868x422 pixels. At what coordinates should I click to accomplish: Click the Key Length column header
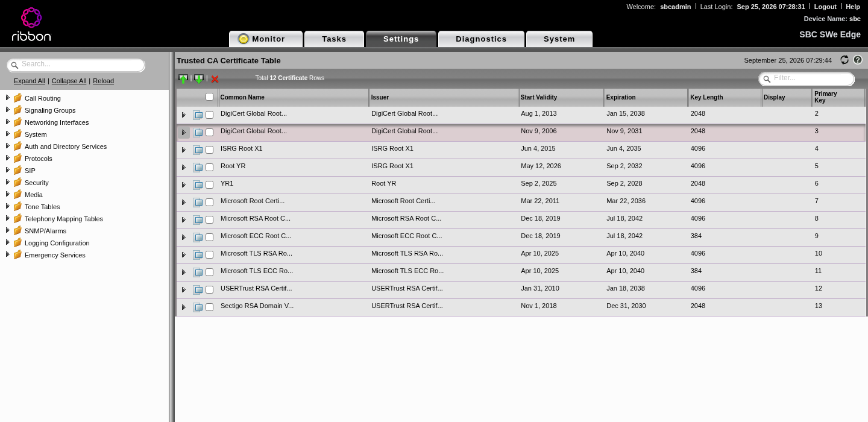tap(725, 97)
